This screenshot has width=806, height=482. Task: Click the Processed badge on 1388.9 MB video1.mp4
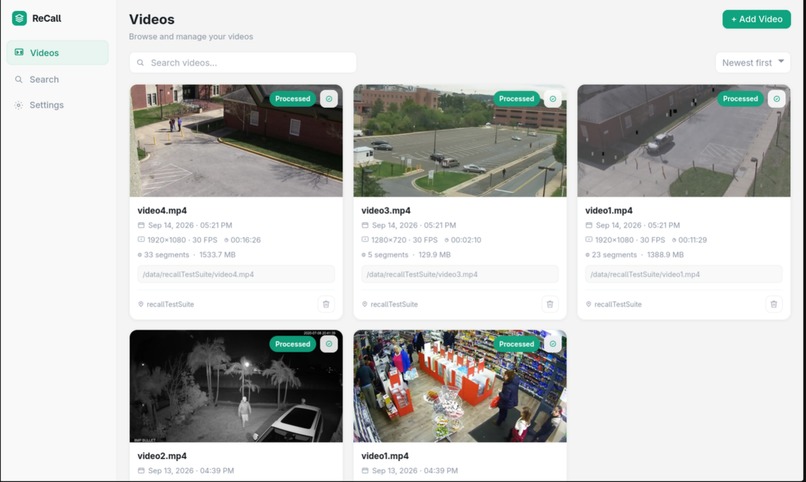740,99
